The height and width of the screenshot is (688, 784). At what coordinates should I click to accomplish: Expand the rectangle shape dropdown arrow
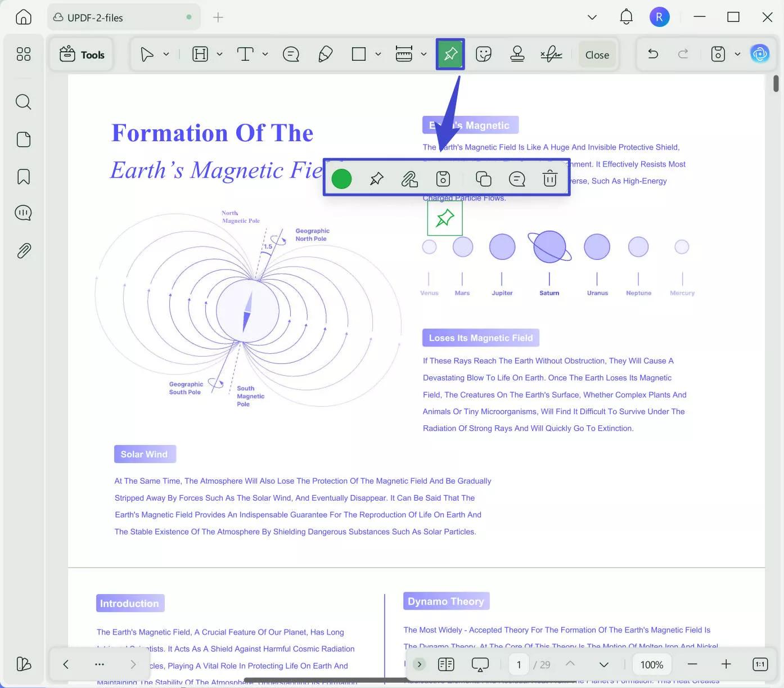[x=378, y=54]
